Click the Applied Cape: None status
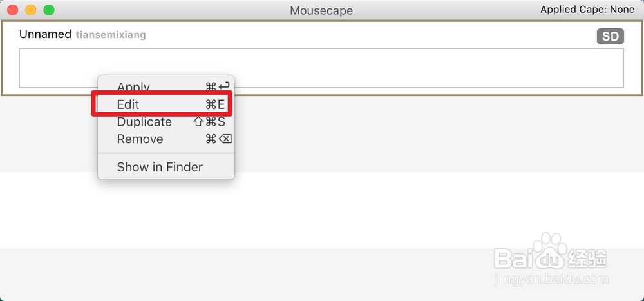Viewport: 644px width, 301px height. 587,10
